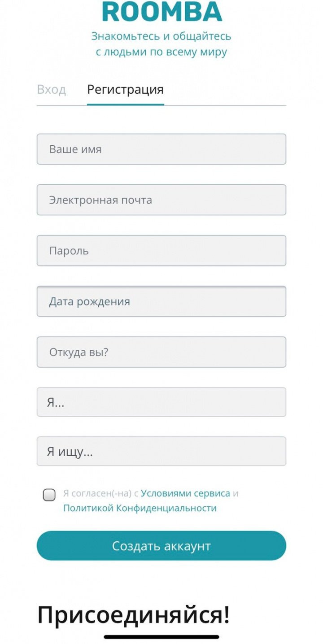Tap the Откуда вы? location field
The image size is (323, 644).
[x=161, y=352]
